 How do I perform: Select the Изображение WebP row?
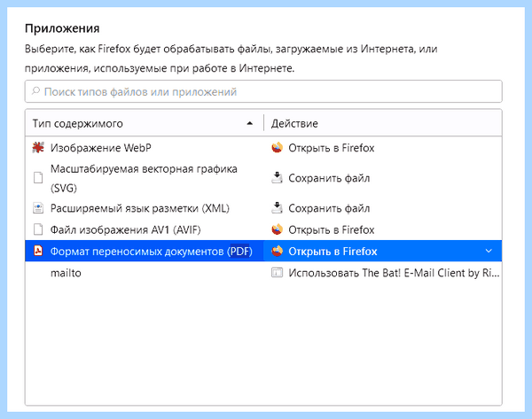pyautogui.click(x=263, y=147)
